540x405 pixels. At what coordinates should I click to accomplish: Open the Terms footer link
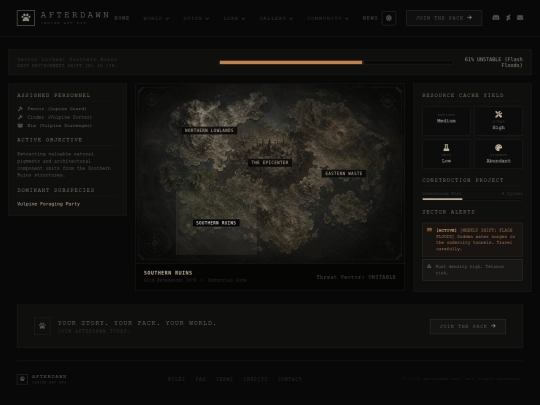coord(225,379)
